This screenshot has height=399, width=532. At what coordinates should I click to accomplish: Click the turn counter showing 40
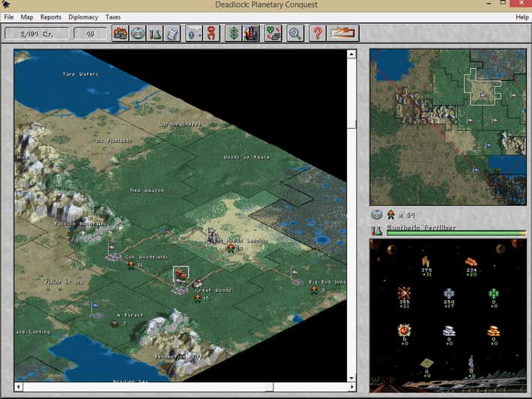point(90,34)
